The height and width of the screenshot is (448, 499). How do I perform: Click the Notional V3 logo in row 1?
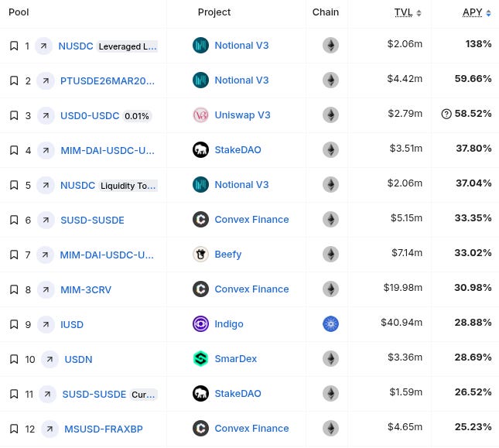pyautogui.click(x=201, y=45)
